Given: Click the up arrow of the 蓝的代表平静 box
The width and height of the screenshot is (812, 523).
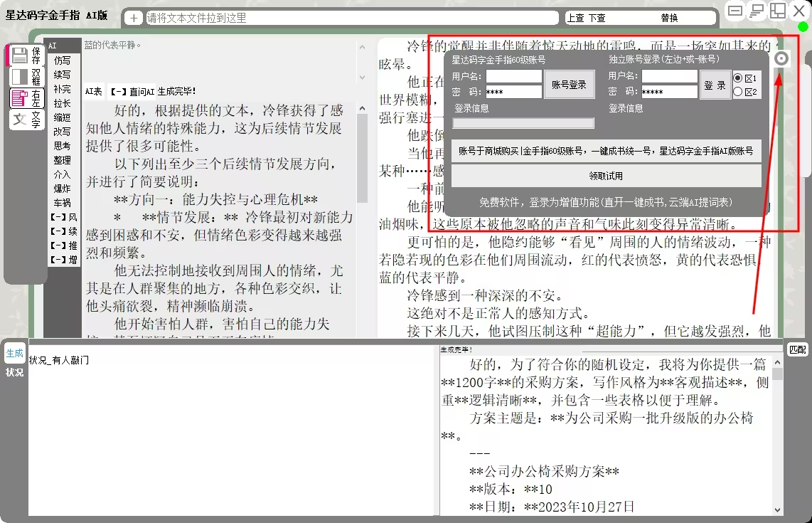Looking at the screenshot, I should tap(363, 47).
